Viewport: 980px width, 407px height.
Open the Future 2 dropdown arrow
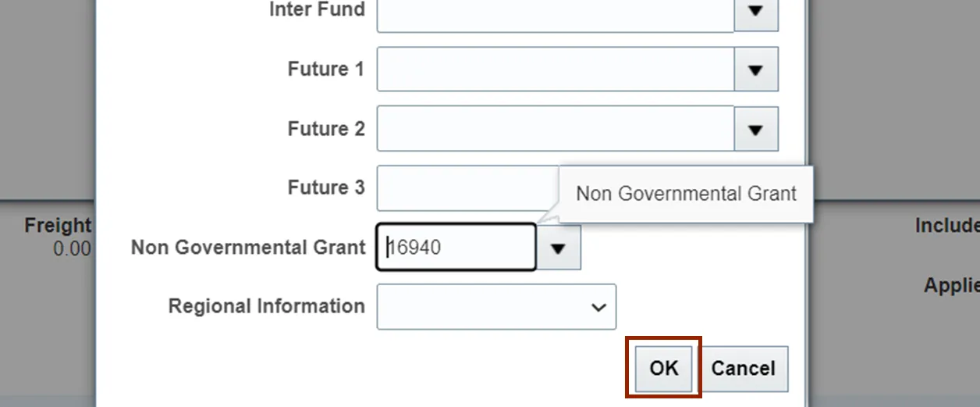tap(755, 129)
